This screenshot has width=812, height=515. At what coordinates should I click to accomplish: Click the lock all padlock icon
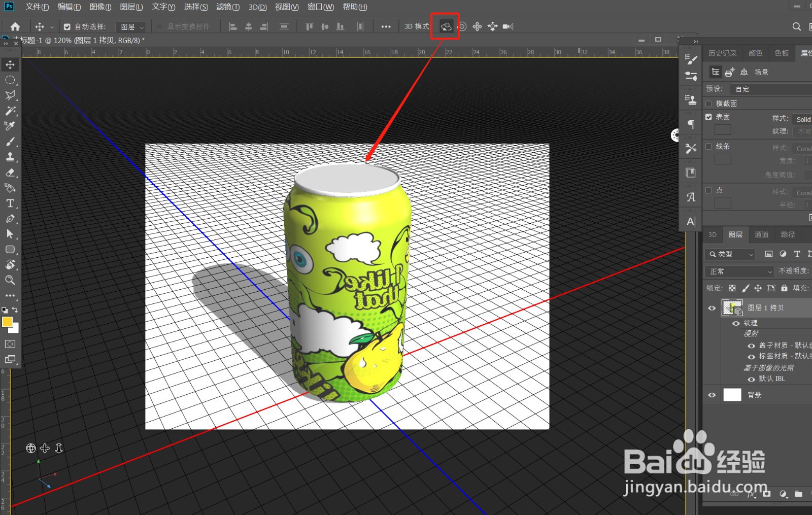click(784, 288)
